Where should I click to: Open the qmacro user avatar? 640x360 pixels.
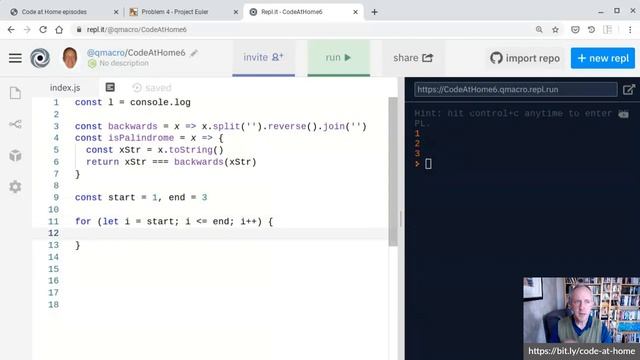pyautogui.click(x=70, y=58)
